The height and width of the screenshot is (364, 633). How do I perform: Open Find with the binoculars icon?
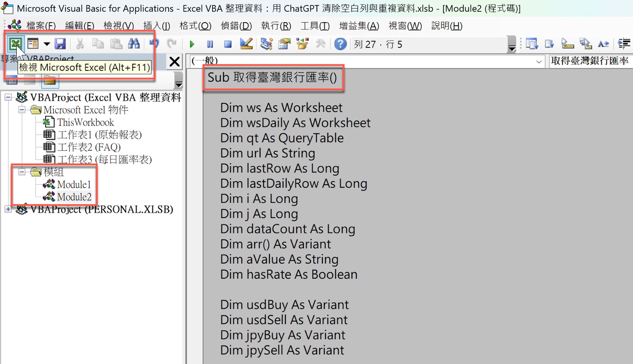click(134, 44)
